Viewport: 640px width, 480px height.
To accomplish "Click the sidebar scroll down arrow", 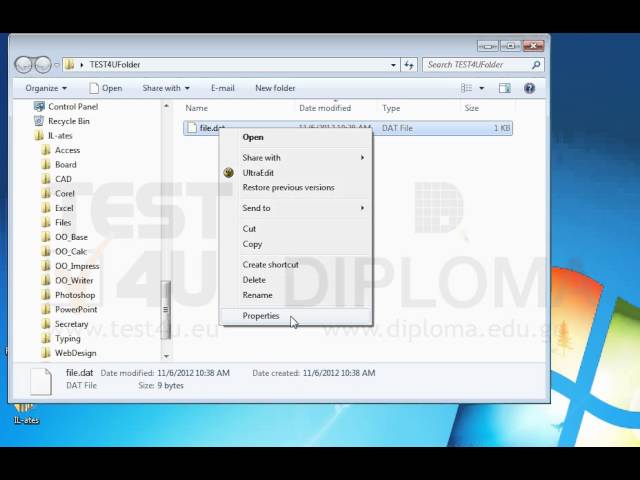I will [166, 356].
